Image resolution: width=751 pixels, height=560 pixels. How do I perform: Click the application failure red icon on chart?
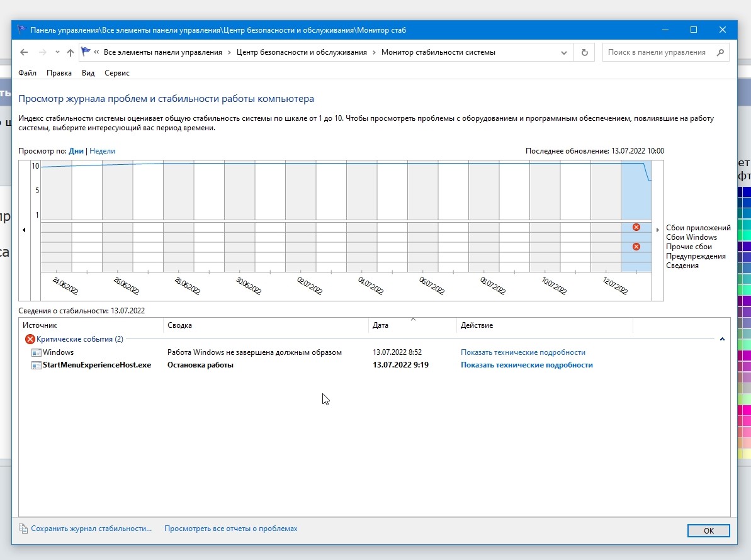pos(636,227)
